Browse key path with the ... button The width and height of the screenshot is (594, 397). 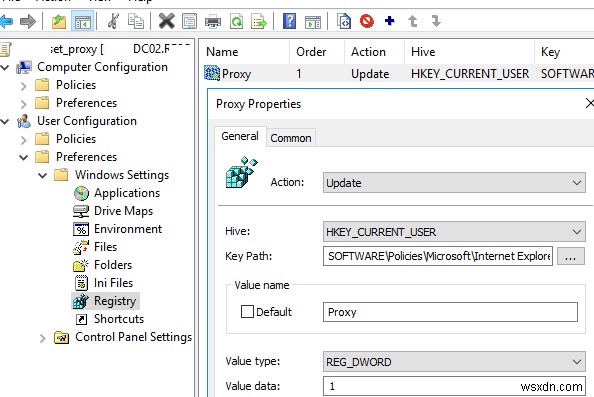point(571,256)
